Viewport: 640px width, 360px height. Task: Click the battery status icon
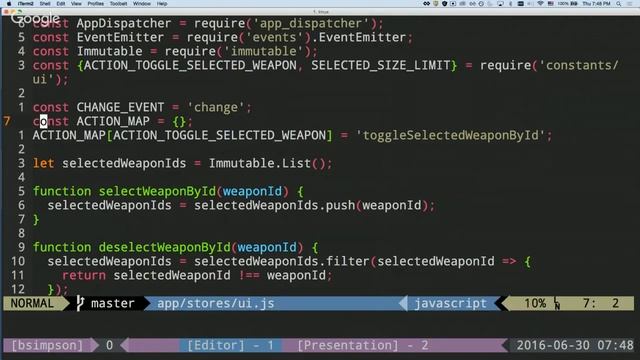(x=574, y=4)
